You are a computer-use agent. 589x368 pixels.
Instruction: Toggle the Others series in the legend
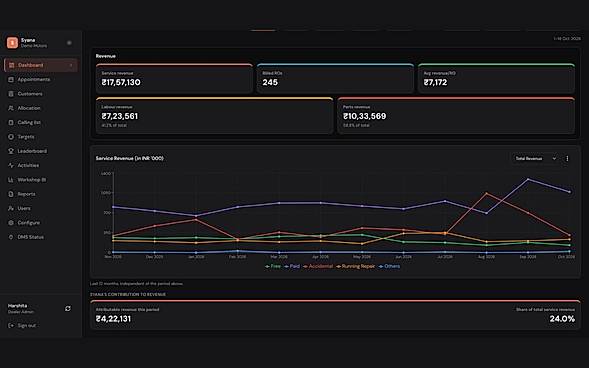pos(389,266)
